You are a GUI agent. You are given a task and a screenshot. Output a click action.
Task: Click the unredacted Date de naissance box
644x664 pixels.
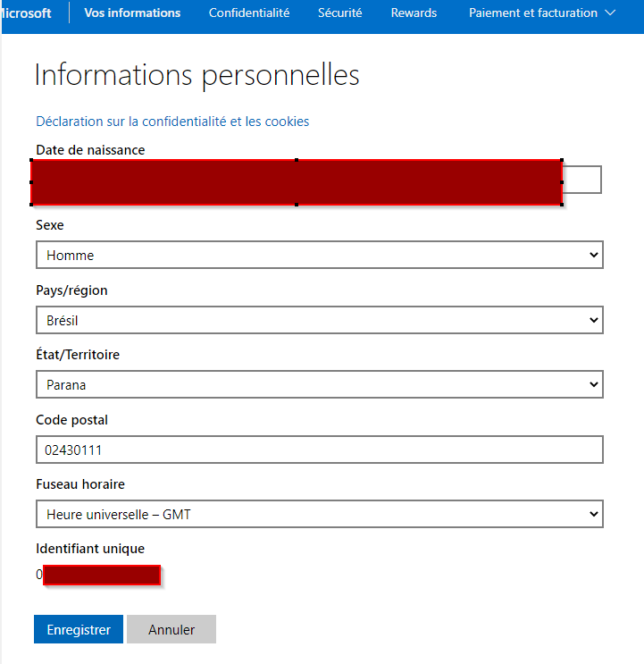click(x=582, y=180)
